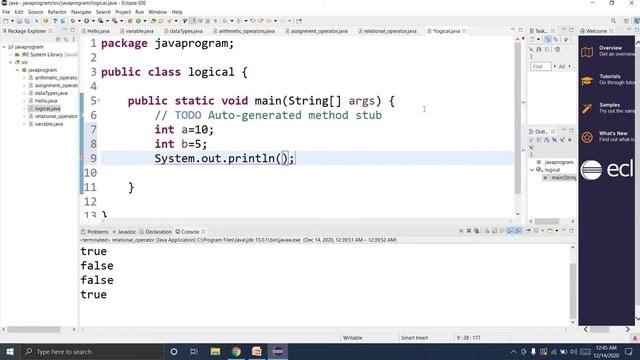Click Remove Launch (X) icon in Console
The image size is (640, 360).
pos(469,231)
